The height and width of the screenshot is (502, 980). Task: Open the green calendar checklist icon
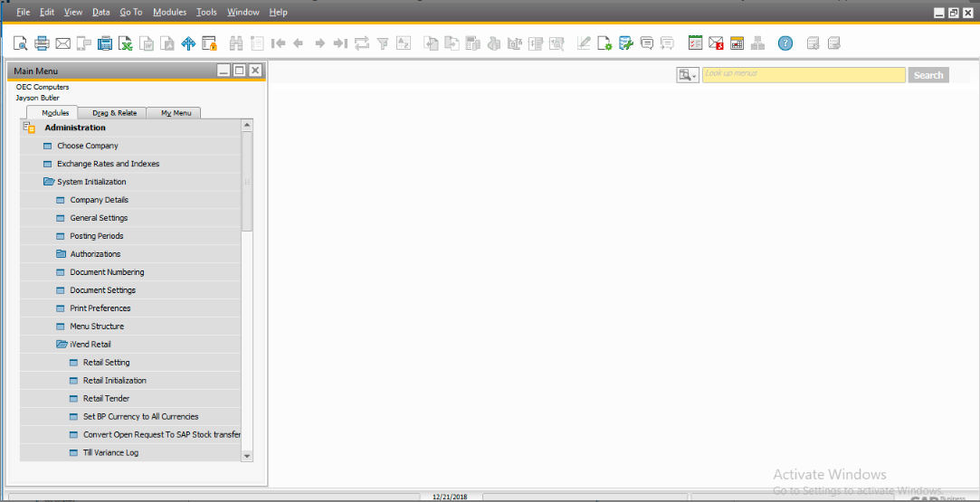tap(695, 43)
